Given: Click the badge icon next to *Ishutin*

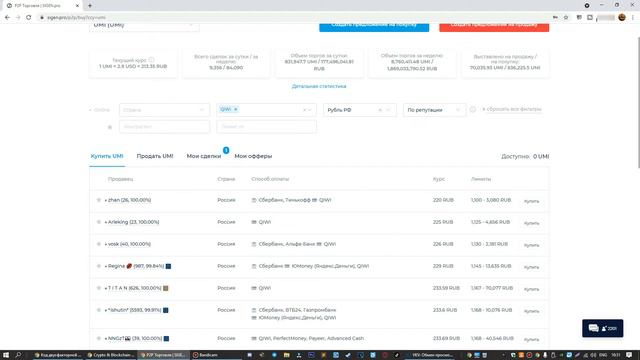Looking at the screenshot, I should pyautogui.click(x=166, y=310).
